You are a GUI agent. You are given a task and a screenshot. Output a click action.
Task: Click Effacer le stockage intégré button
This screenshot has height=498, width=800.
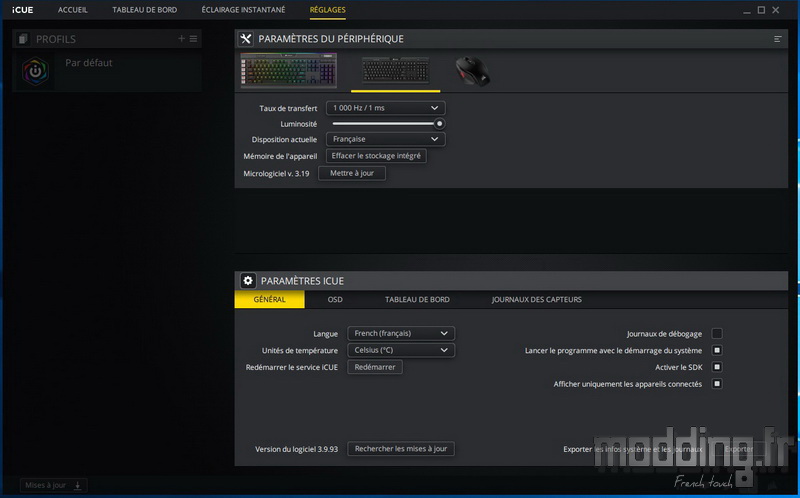(376, 156)
